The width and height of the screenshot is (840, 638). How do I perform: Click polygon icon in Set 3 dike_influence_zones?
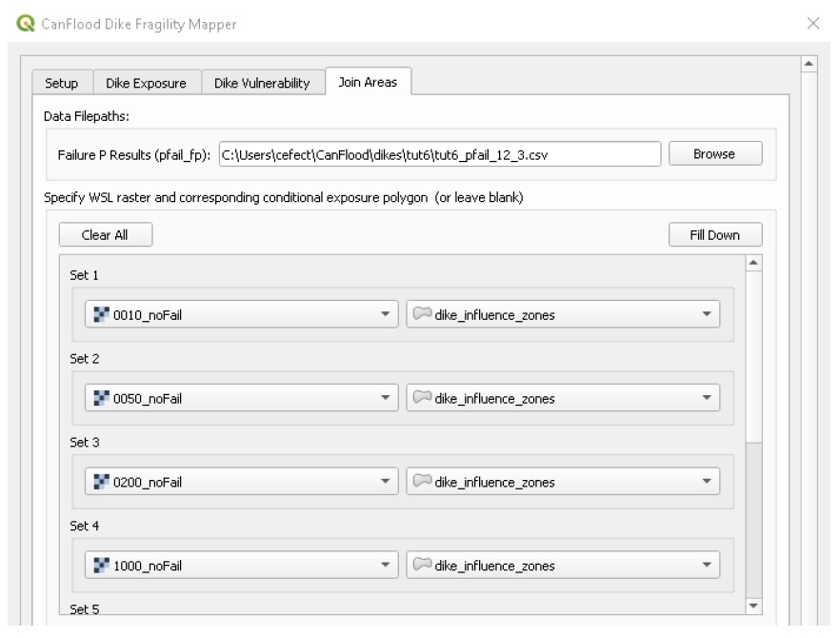(x=422, y=481)
